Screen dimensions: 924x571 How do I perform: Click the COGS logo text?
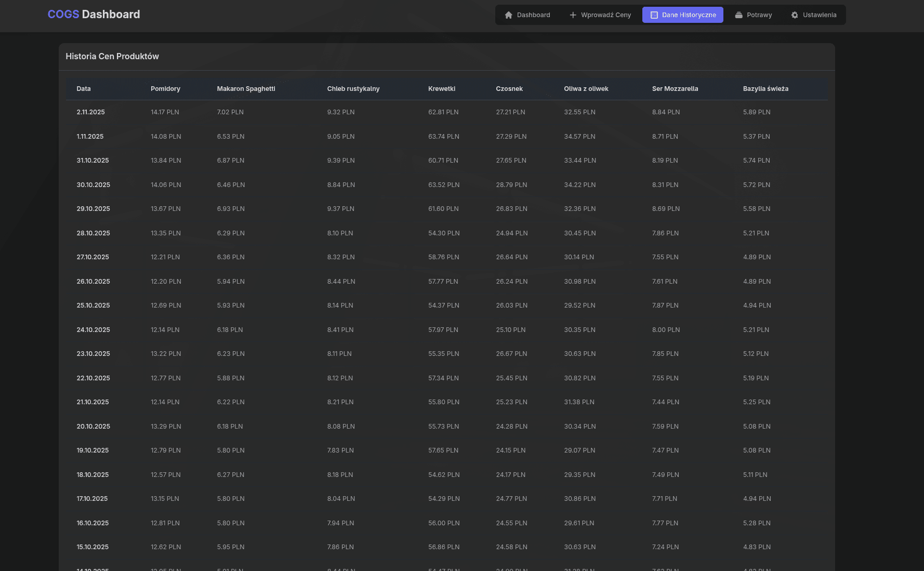63,14
